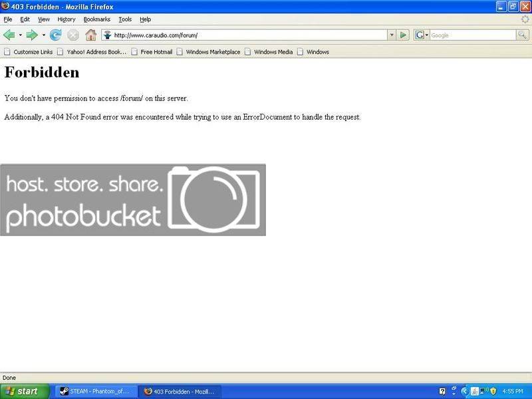The height and width of the screenshot is (399, 532).
Task: Open the Free Hotmail bookmark
Action: click(152, 52)
